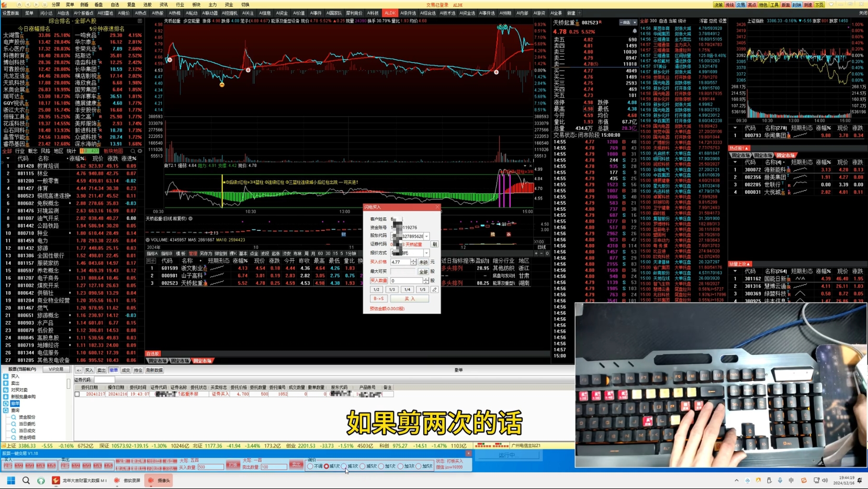Image resolution: width=868 pixels, height=489 pixels.
Task: Open the 菜单 menu in top bar
Action: point(70,5)
